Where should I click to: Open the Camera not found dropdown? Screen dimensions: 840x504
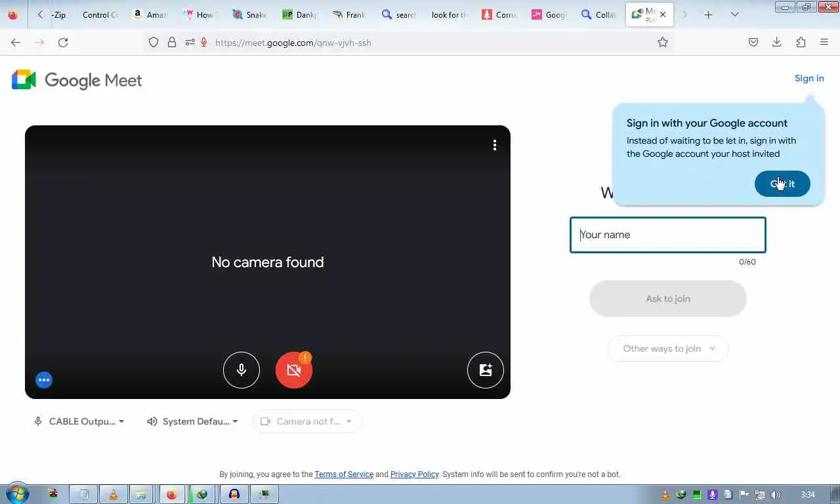pos(306,421)
